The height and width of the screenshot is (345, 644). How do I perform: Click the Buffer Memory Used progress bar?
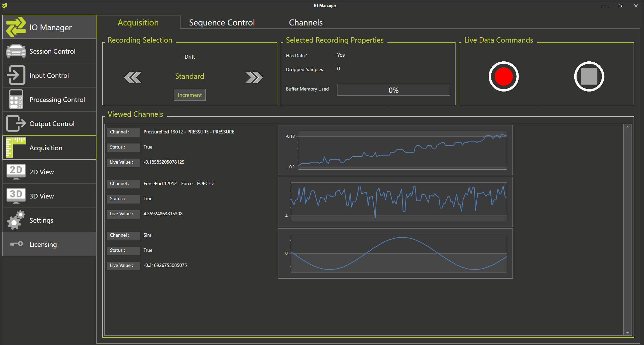point(393,90)
